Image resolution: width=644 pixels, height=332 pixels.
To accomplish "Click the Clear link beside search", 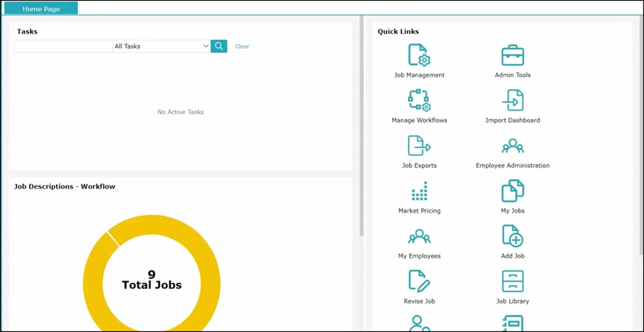I will coord(242,47).
